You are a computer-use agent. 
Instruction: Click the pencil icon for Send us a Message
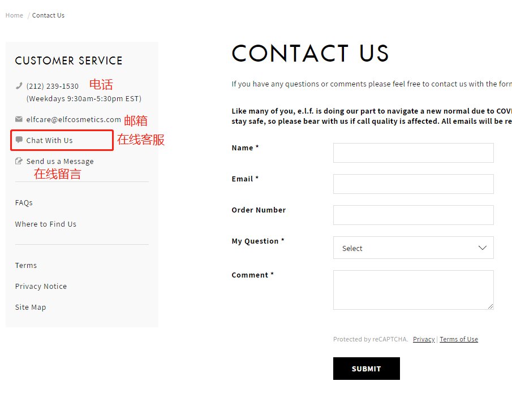tap(19, 161)
